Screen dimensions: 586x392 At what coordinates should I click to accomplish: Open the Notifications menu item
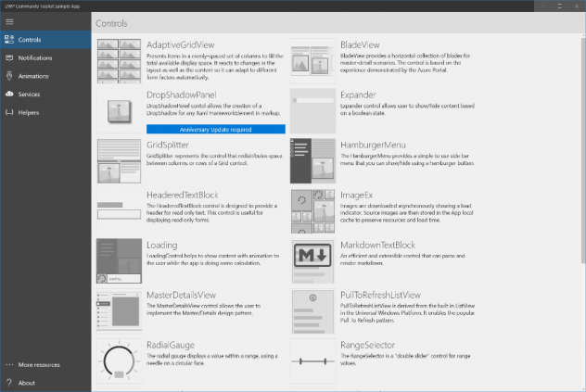click(35, 58)
